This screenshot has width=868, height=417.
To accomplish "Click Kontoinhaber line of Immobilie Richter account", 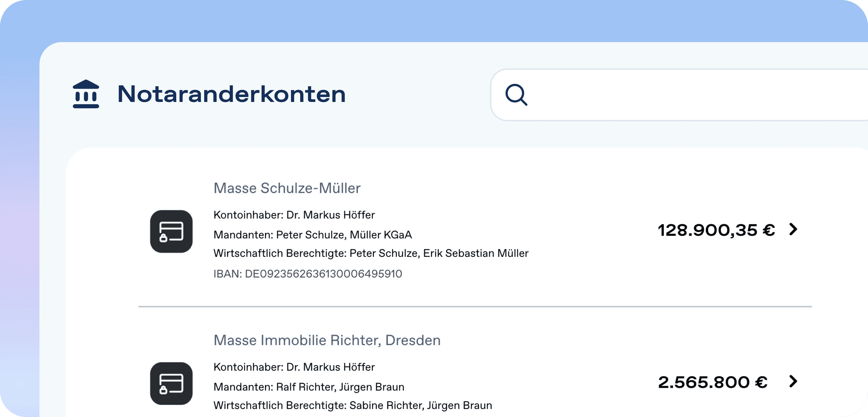I will pos(294,367).
